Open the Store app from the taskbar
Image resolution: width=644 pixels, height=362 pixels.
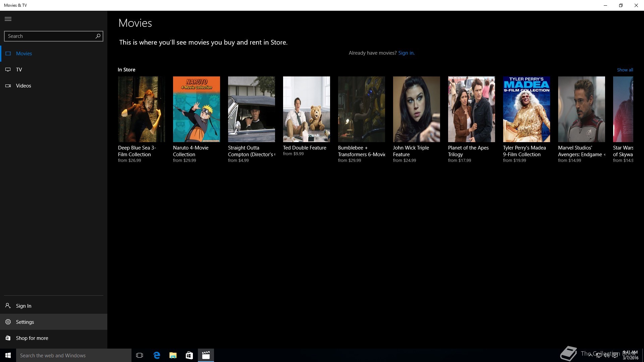[189, 355]
